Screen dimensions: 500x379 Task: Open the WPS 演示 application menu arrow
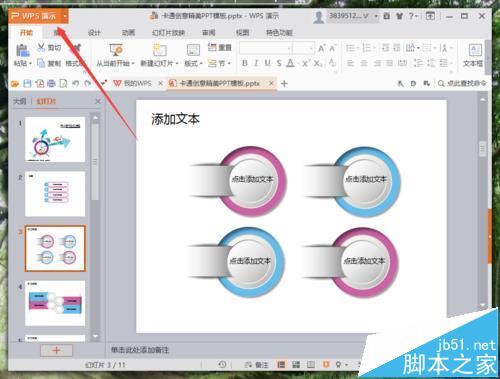pyautogui.click(x=65, y=16)
